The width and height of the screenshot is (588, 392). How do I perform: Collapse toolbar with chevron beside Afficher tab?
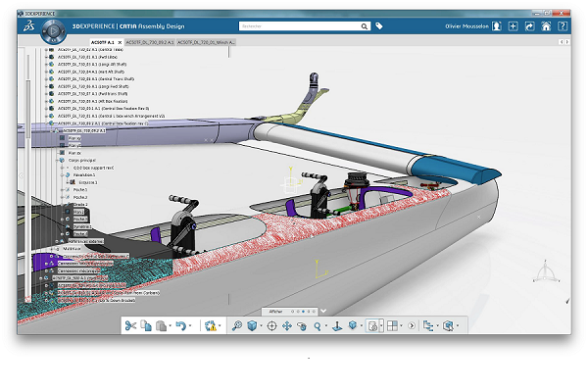point(323,311)
